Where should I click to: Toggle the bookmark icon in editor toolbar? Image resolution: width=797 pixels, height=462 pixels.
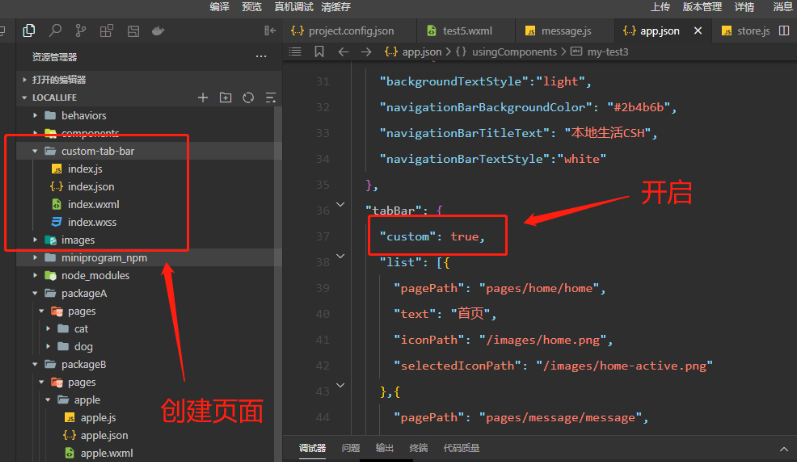point(319,51)
